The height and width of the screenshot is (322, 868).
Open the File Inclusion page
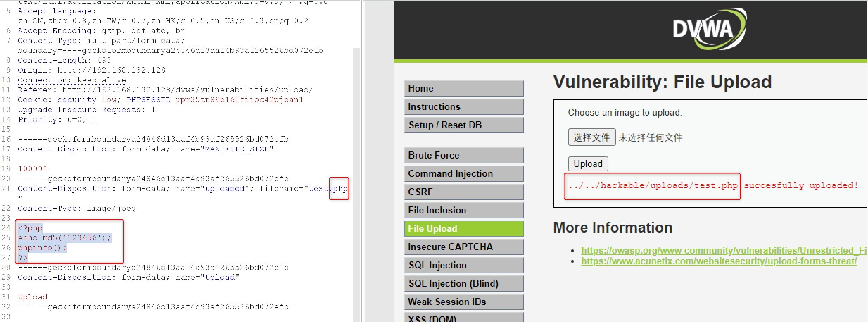point(464,210)
